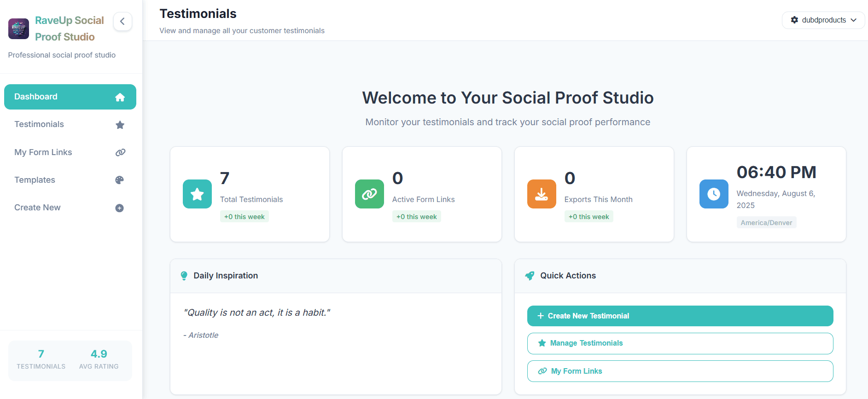
Task: Click the green link icon on Active Form Links card
Action: coord(369,194)
